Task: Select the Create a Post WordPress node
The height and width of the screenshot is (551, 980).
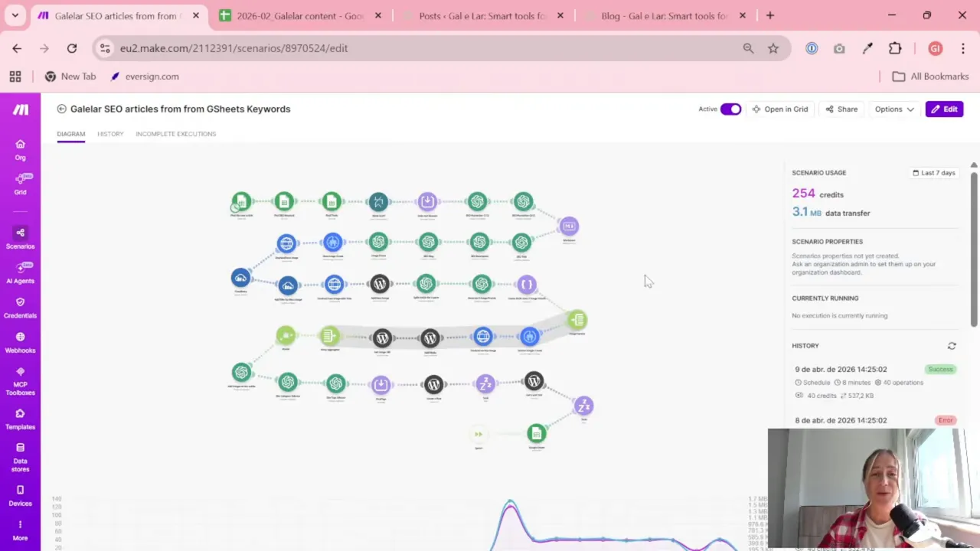Action: (433, 384)
